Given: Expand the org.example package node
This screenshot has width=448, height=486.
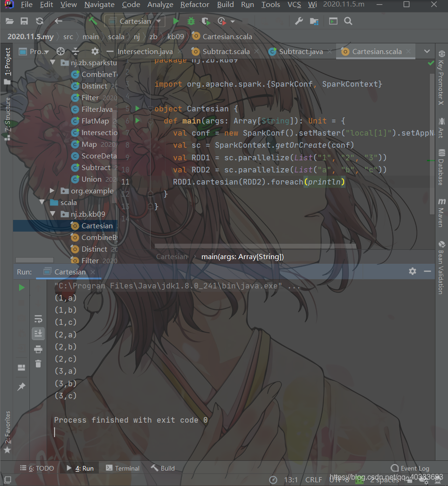Looking at the screenshot, I should click(x=52, y=191).
